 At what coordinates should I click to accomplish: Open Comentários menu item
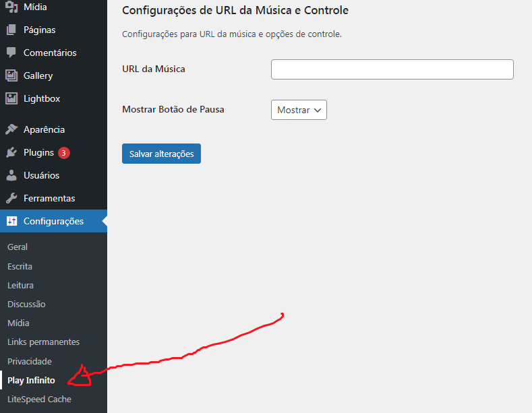pos(50,53)
